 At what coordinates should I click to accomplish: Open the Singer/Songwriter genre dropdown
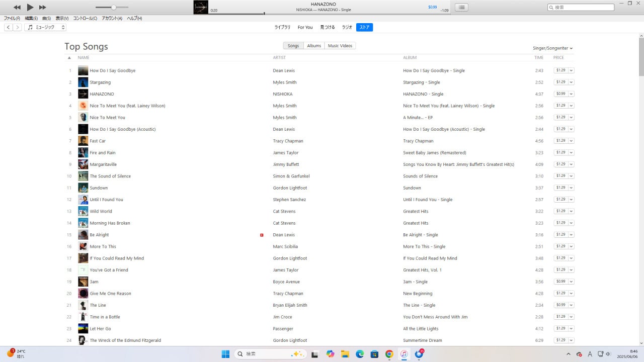click(552, 48)
